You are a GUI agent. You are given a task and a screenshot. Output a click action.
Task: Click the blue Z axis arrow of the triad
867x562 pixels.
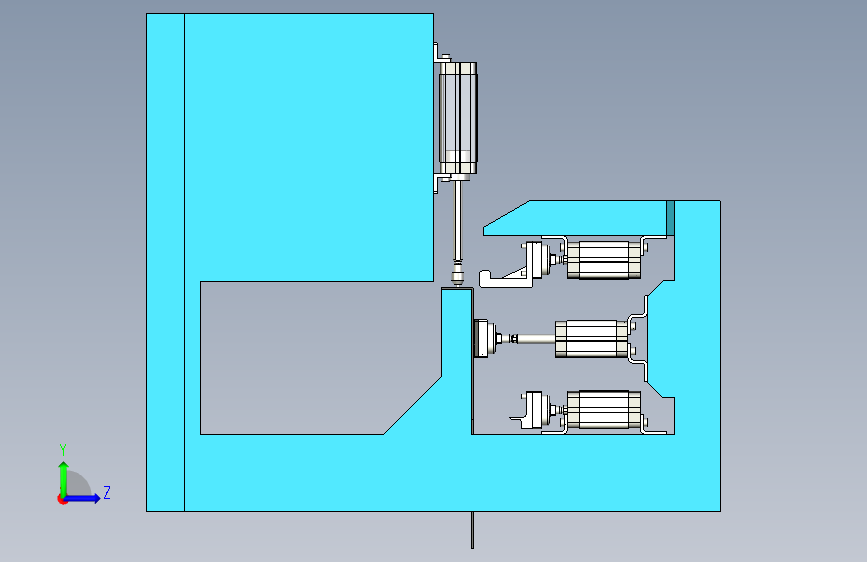[x=84, y=498]
